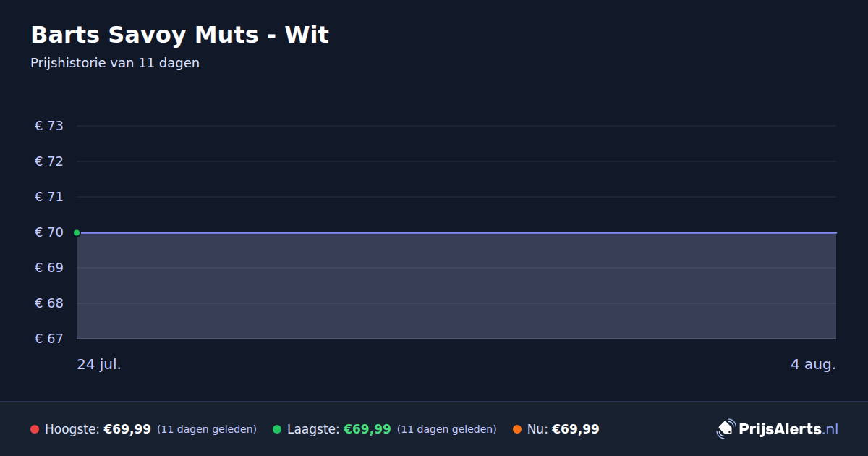Click the € 70 axis label
Image resolution: width=868 pixels, height=456 pixels.
coord(49,232)
